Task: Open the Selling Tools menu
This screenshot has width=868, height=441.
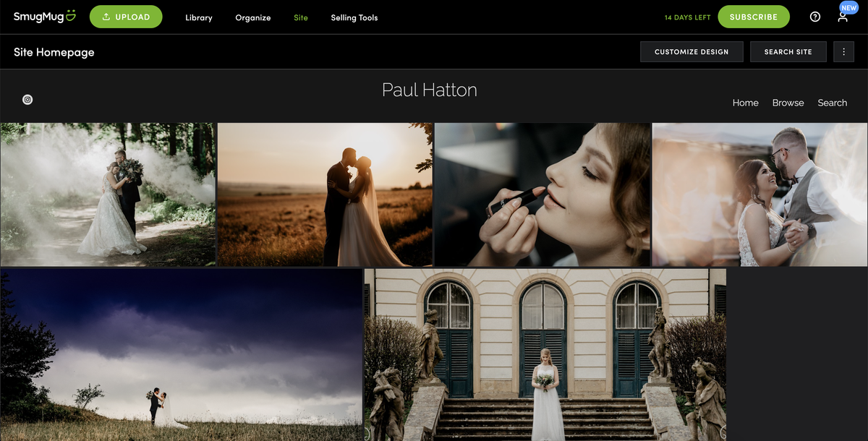Action: point(354,17)
